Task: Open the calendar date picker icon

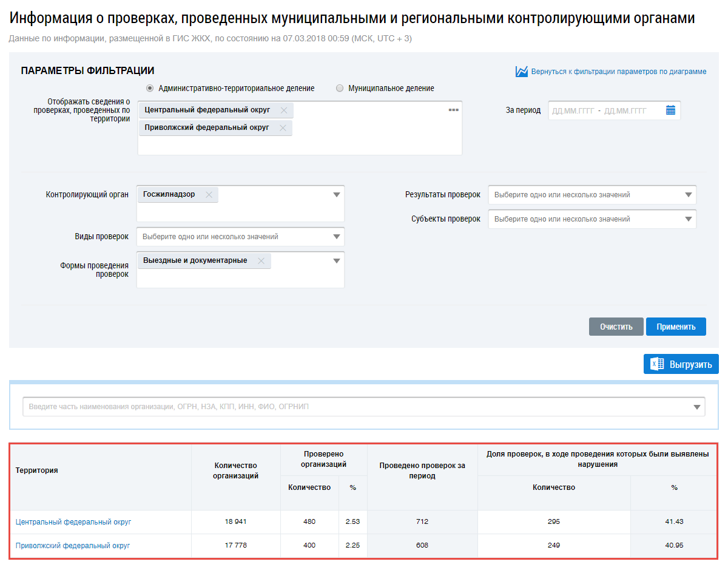Action: (670, 110)
